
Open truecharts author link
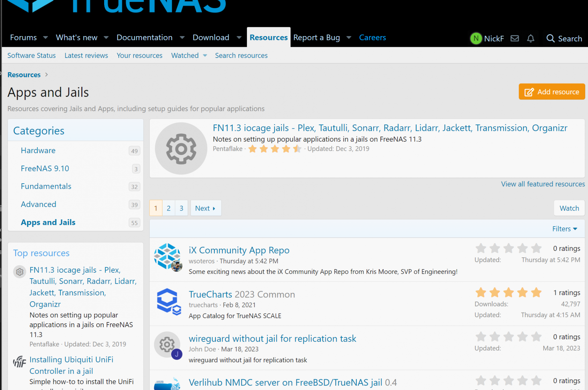pyautogui.click(x=203, y=305)
